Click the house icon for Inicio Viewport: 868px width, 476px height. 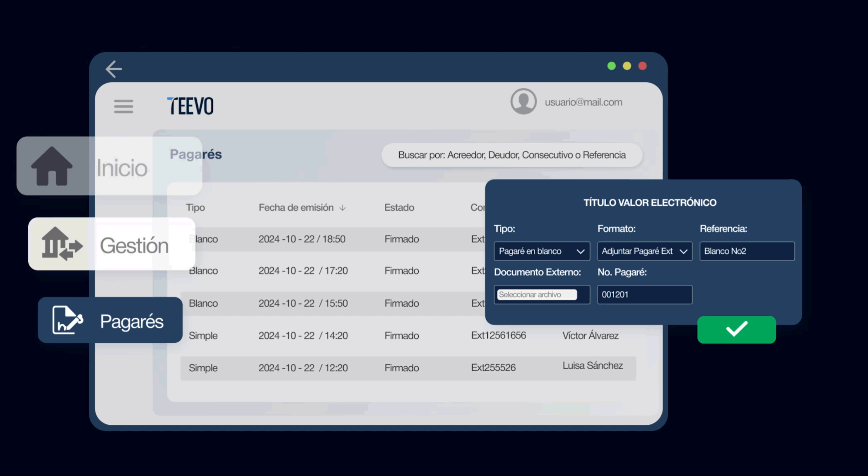[x=52, y=166]
